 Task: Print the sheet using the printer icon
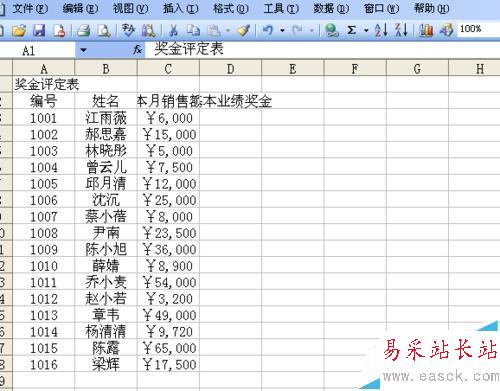pyautogui.click(x=83, y=30)
